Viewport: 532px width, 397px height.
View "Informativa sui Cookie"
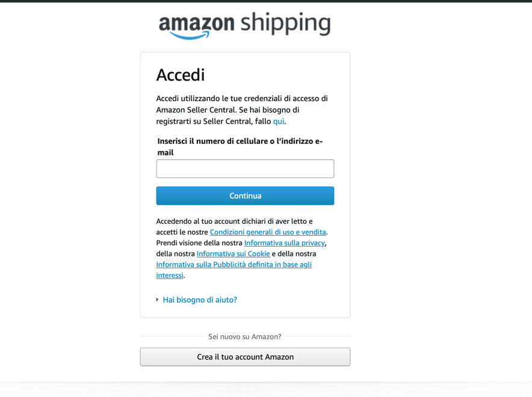point(233,253)
